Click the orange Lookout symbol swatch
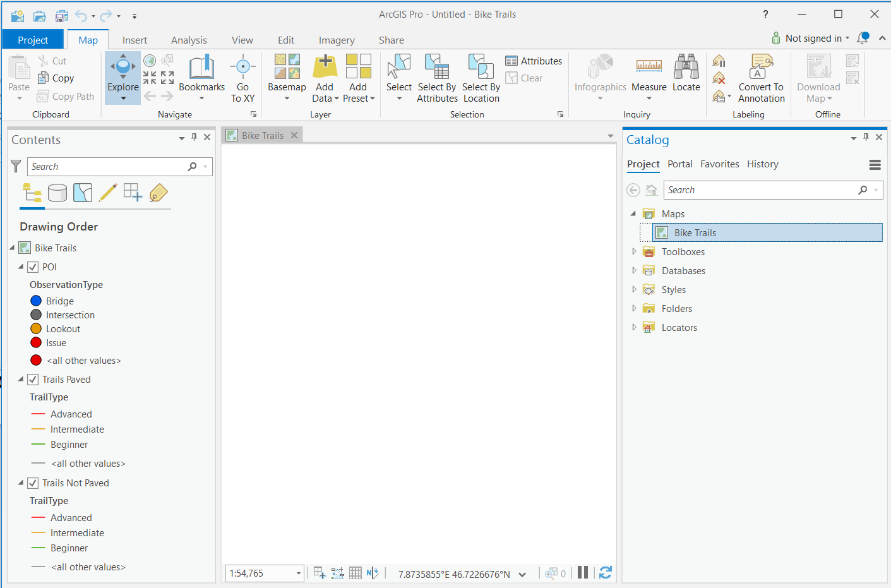 pos(36,329)
